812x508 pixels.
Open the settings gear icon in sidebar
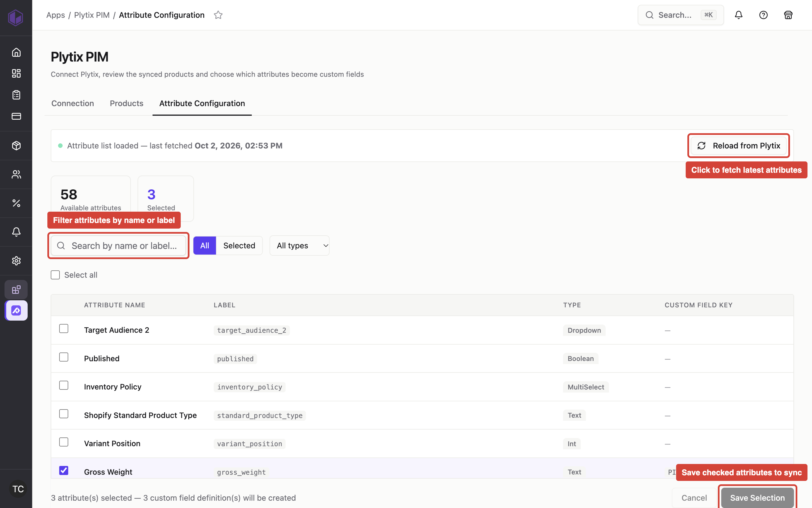pyautogui.click(x=16, y=261)
